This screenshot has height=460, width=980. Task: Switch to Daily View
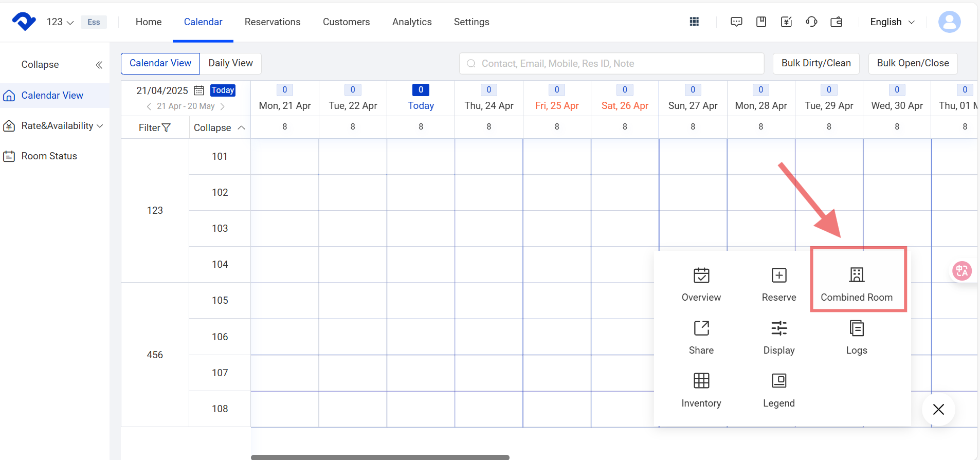pos(230,63)
